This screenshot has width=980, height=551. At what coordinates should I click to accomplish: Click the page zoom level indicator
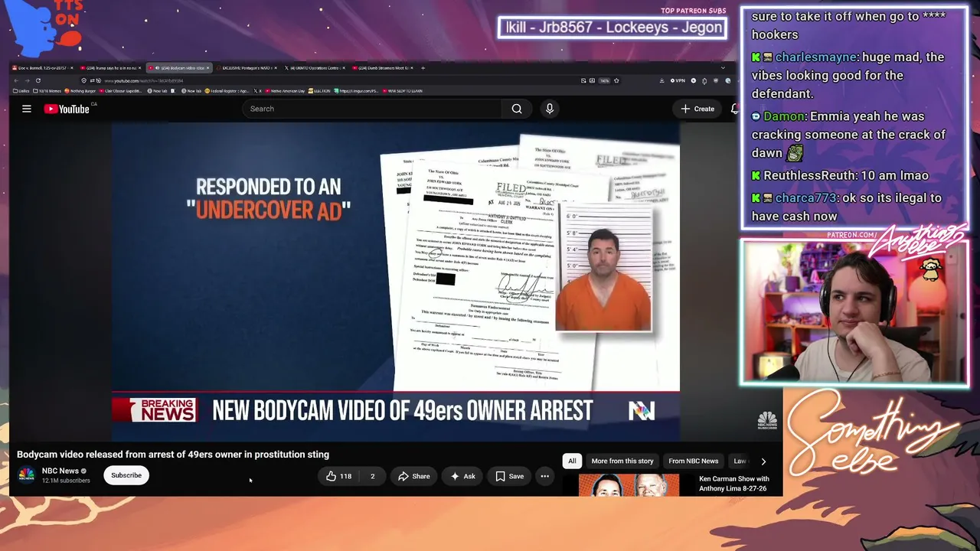(x=604, y=80)
